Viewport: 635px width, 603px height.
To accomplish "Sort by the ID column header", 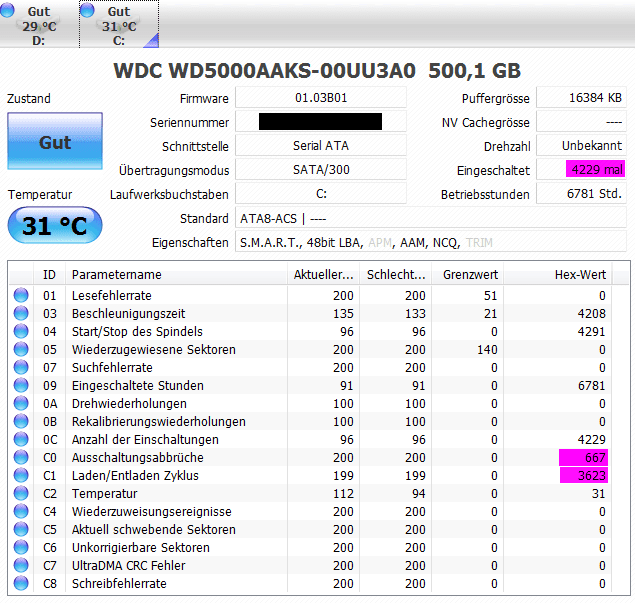I will pos(49,275).
